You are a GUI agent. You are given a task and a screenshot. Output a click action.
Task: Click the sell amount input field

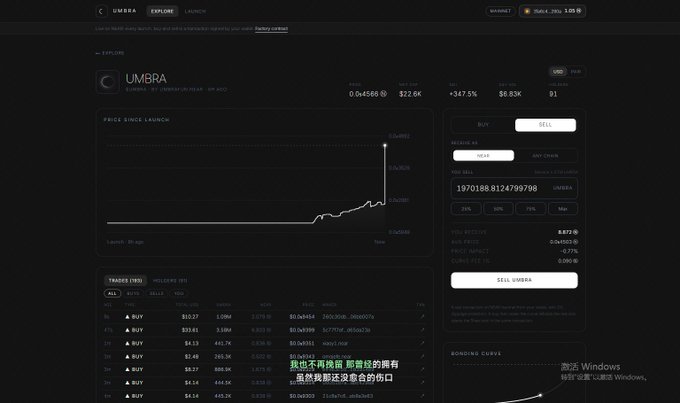coord(514,188)
